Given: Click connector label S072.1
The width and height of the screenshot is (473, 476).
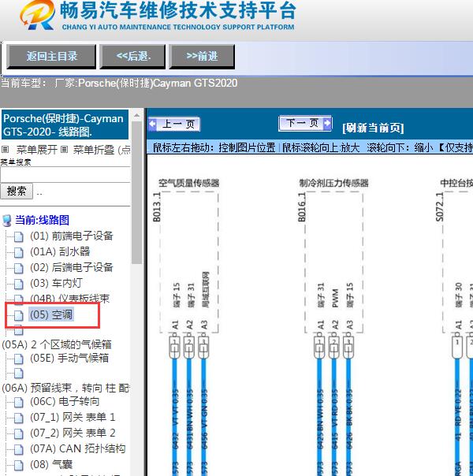Looking at the screenshot, I should click(439, 207).
